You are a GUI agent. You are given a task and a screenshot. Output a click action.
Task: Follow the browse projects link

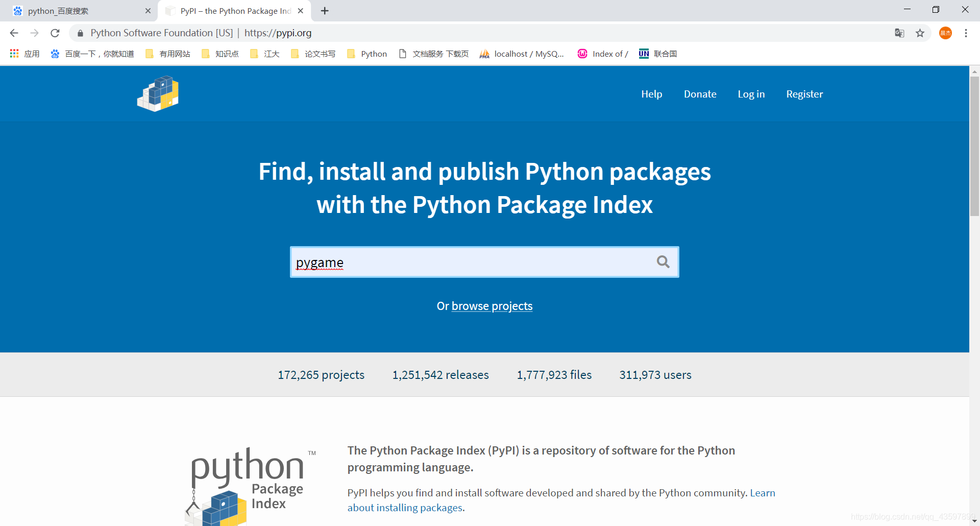(492, 306)
